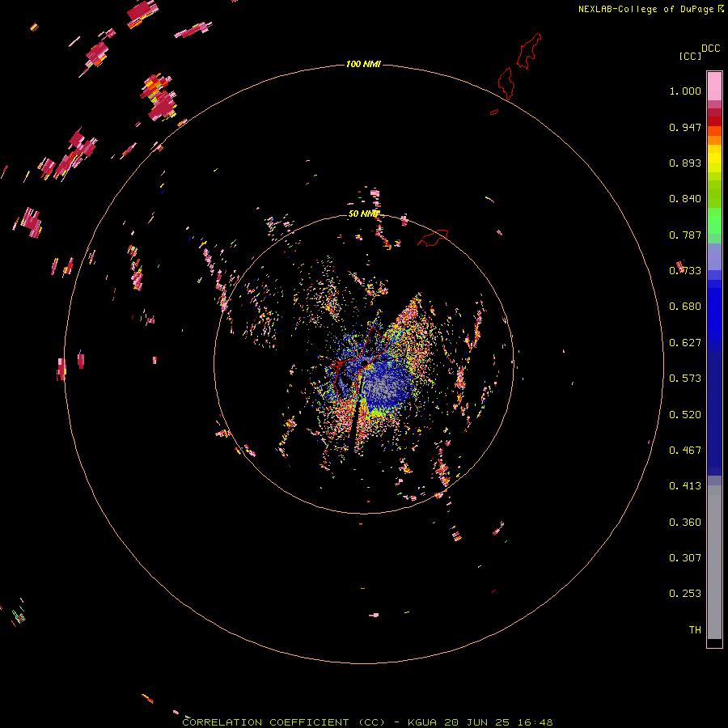Click the larger red island outline crossing the 100 NMI ring

click(x=506, y=83)
